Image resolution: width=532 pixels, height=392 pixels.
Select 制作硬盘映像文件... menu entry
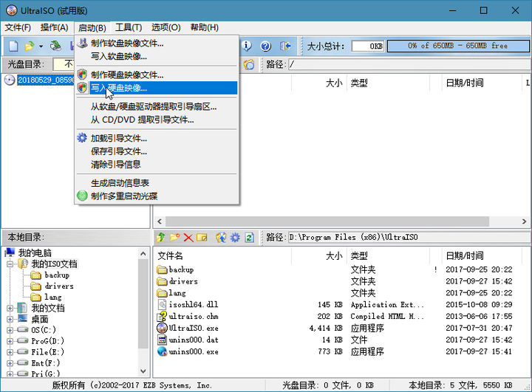(157, 75)
